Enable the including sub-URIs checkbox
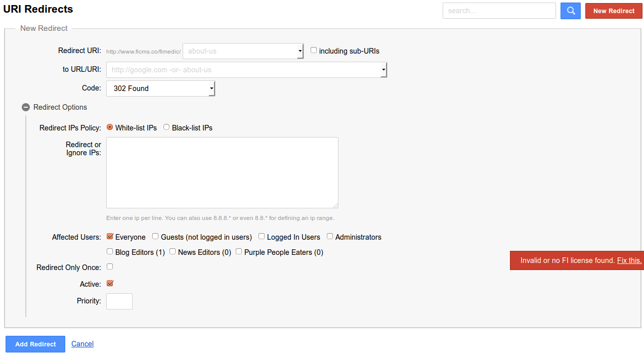644x355 pixels. (314, 51)
